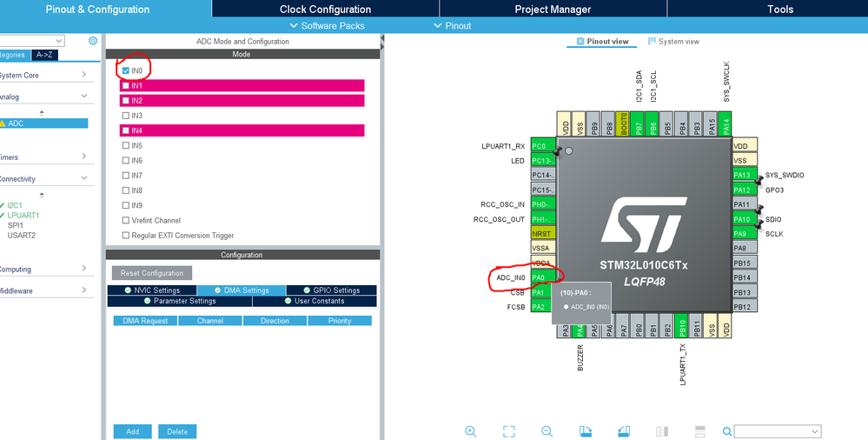The width and height of the screenshot is (868, 440).
Task: Enable the IN9 ADC channel checkbox
Action: [126, 205]
